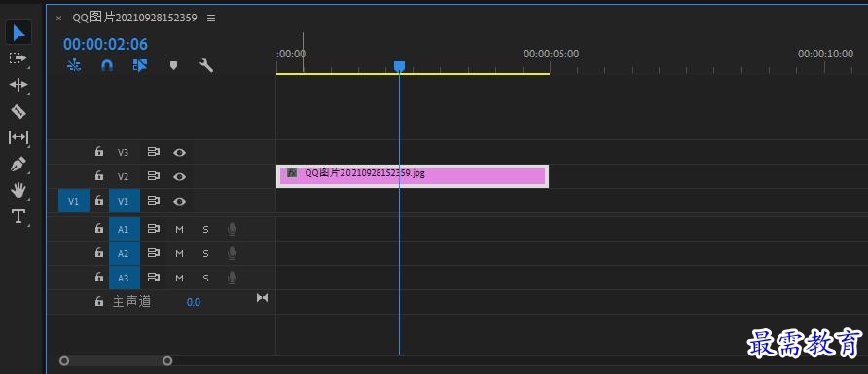Screen dimensions: 868x374
Task: Select the QQ图片20210928152359.jpg clip
Action: [413, 176]
